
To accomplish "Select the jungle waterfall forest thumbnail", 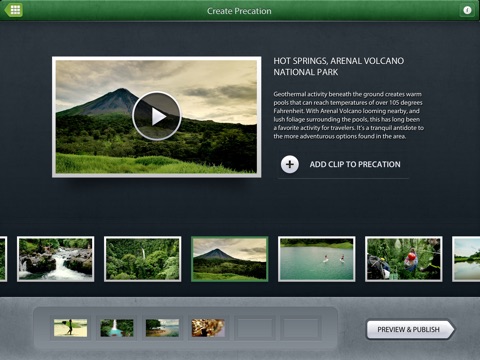I will pyautogui.click(x=143, y=259).
